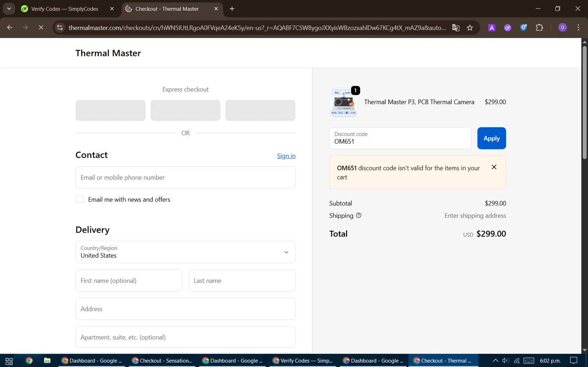This screenshot has width=588, height=367.
Task: Dismiss the OM651 invalid code message
Action: click(494, 167)
